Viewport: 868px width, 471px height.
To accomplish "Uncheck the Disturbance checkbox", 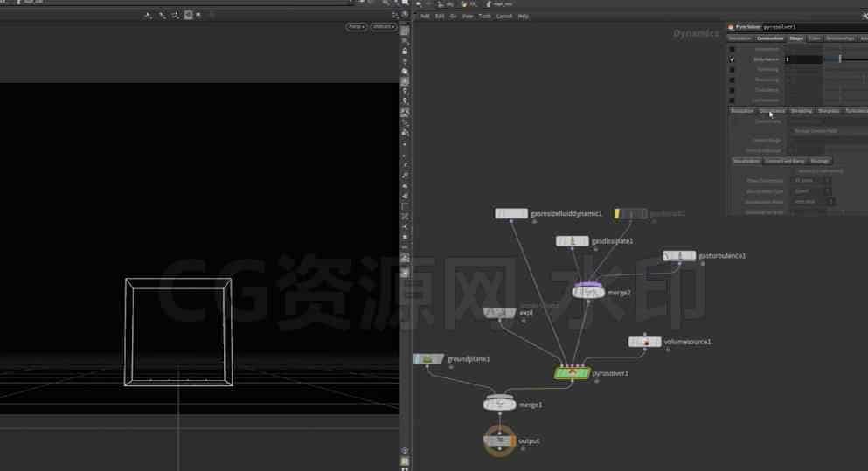I will click(732, 59).
